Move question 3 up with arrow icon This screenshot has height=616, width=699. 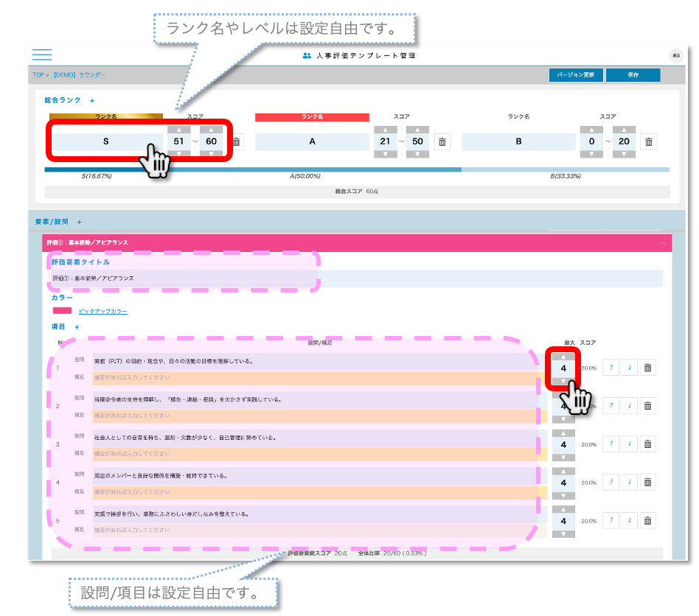(x=611, y=444)
